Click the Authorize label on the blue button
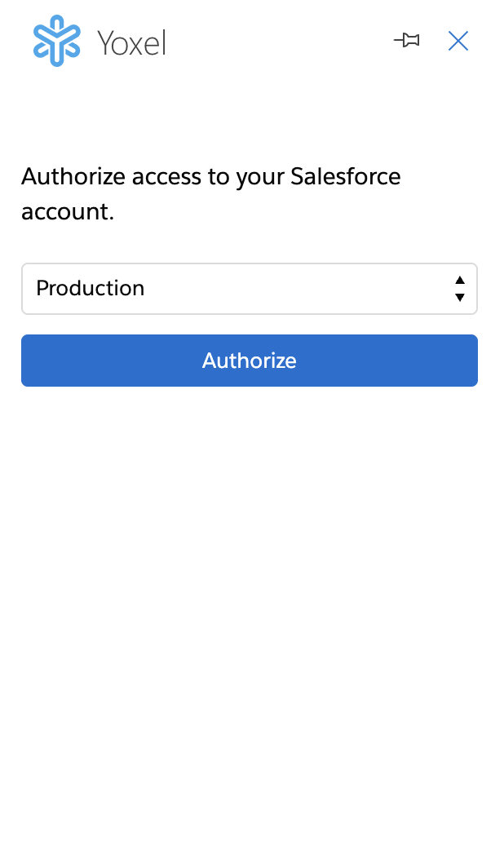 point(249,361)
